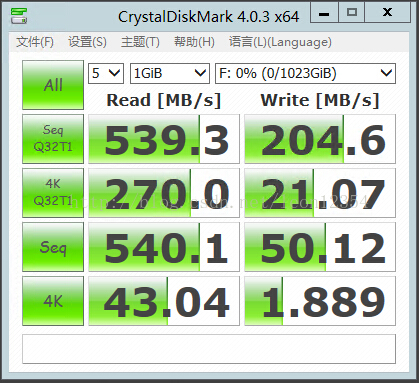Image resolution: width=419 pixels, height=383 pixels.
Task: Click the Write [MB/s] column header
Action: click(320, 100)
